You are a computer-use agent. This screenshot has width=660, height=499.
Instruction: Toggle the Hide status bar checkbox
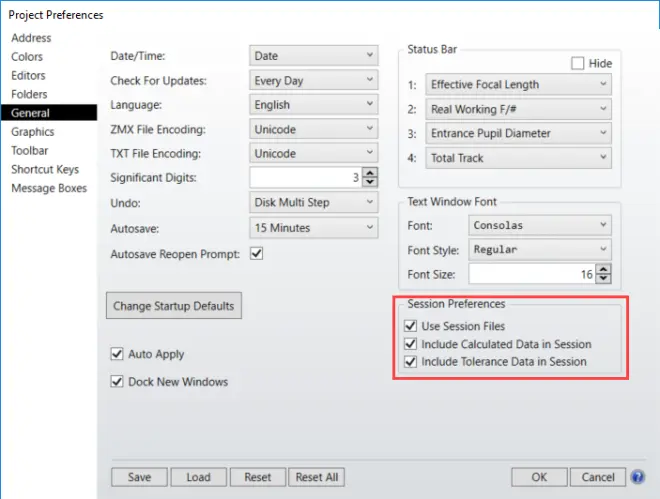[x=578, y=64]
